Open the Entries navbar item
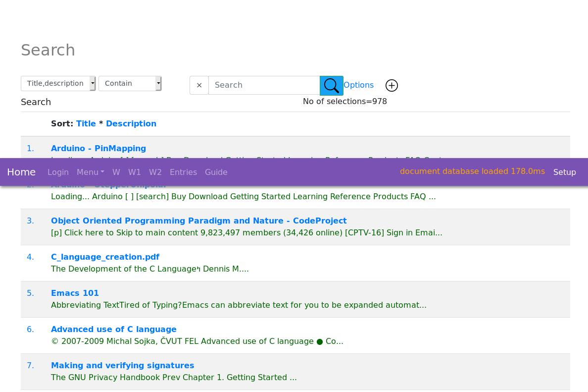This screenshot has height=392, width=588. 183,172
